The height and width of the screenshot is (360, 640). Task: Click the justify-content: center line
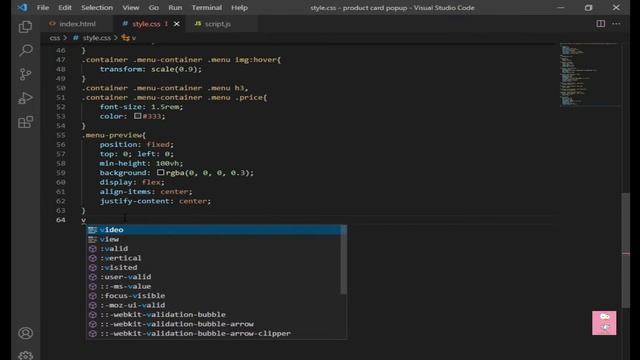tap(155, 201)
